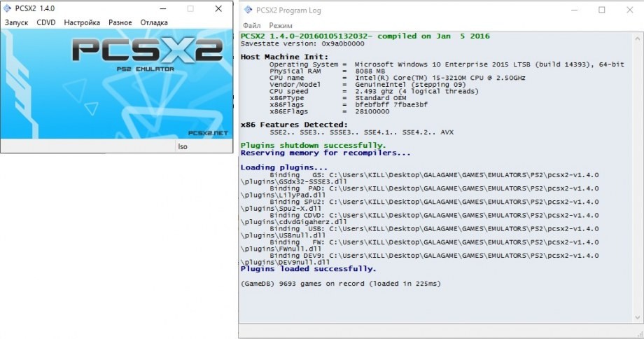Screen dimensions: 644x339
Task: Open the Режим menu in Program Log
Action: [x=281, y=25]
